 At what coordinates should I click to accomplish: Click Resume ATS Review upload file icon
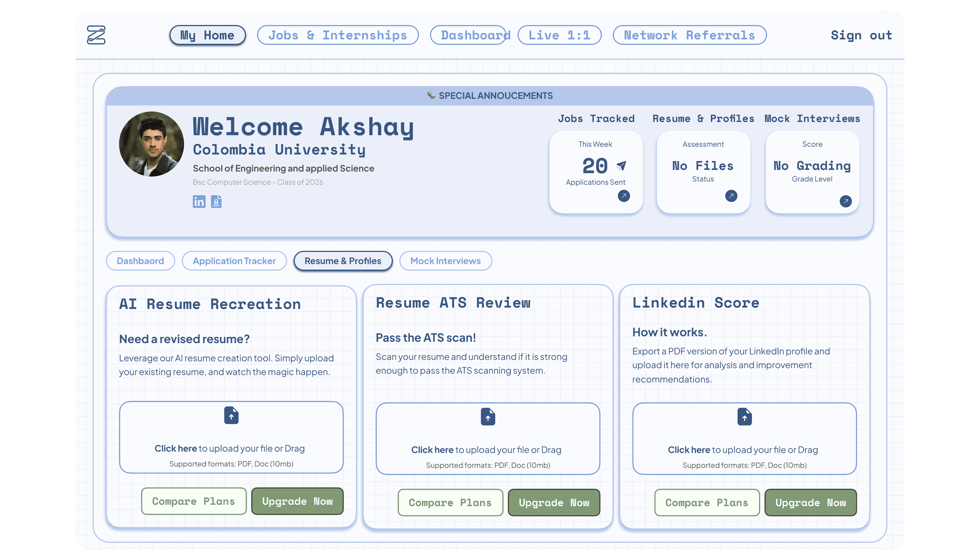(x=488, y=416)
